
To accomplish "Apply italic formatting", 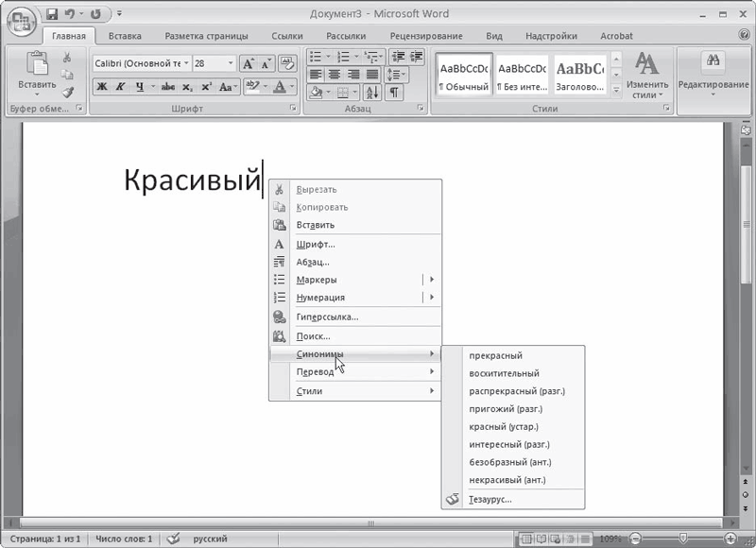I will (x=119, y=86).
